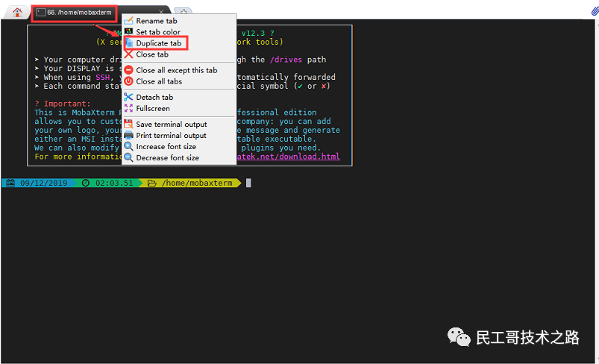The height and width of the screenshot is (364, 599).
Task: Select Close all tabs entry
Action: 179,81
